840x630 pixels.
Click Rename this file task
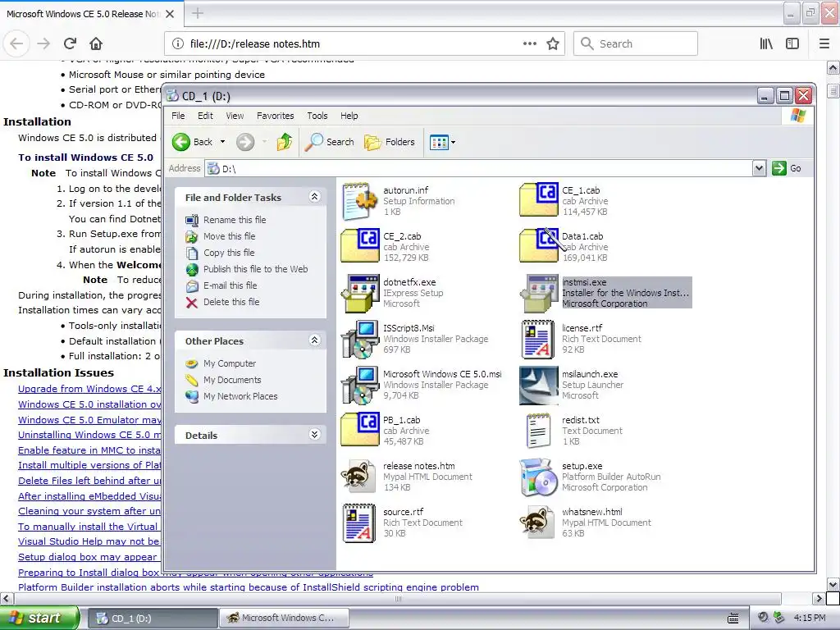click(234, 220)
